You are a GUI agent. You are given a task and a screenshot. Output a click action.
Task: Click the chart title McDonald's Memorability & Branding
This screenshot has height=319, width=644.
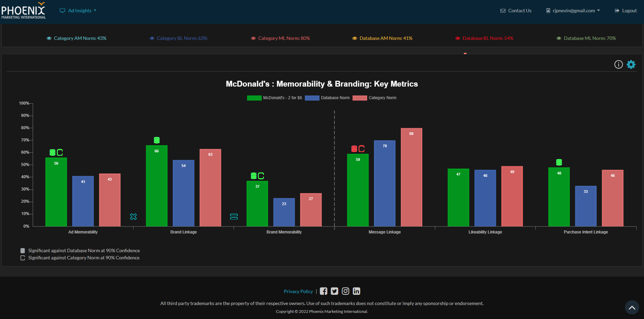[322, 84]
